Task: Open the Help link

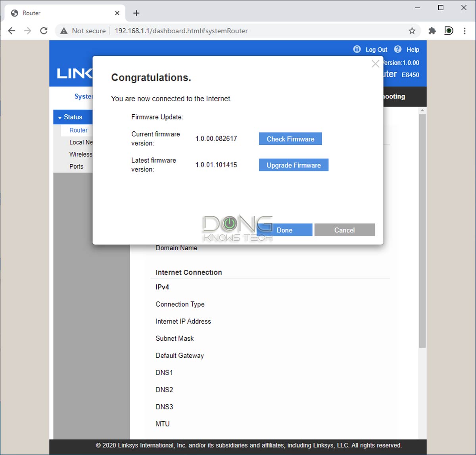Action: pyautogui.click(x=413, y=50)
